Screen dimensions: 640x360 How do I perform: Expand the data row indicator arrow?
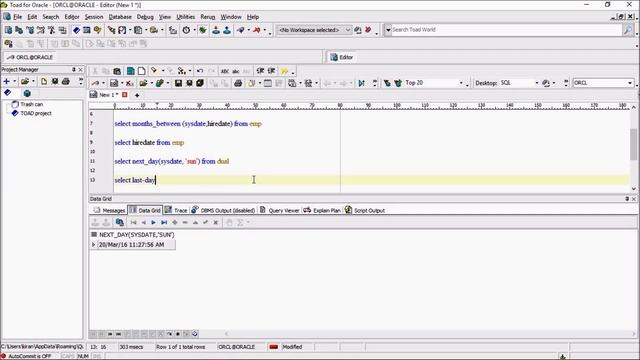click(x=93, y=244)
